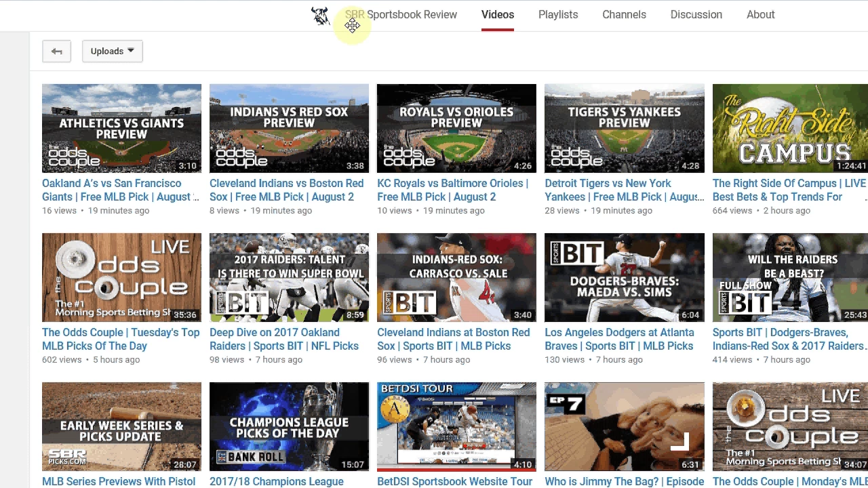The image size is (868, 488).
Task: Click the MLB Series Previews With Pistol title
Action: coord(119,481)
